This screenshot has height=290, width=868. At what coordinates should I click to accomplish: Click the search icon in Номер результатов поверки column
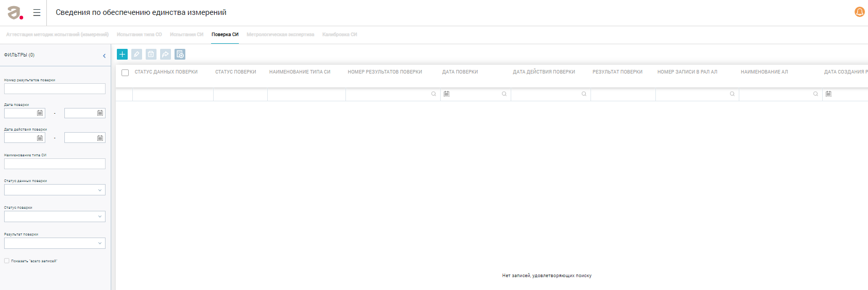coord(433,94)
